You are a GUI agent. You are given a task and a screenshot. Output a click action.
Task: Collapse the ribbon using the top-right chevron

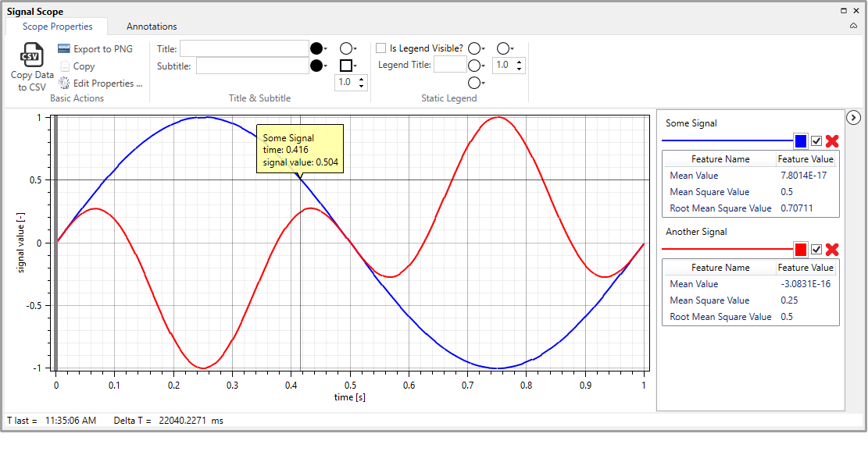point(853,26)
